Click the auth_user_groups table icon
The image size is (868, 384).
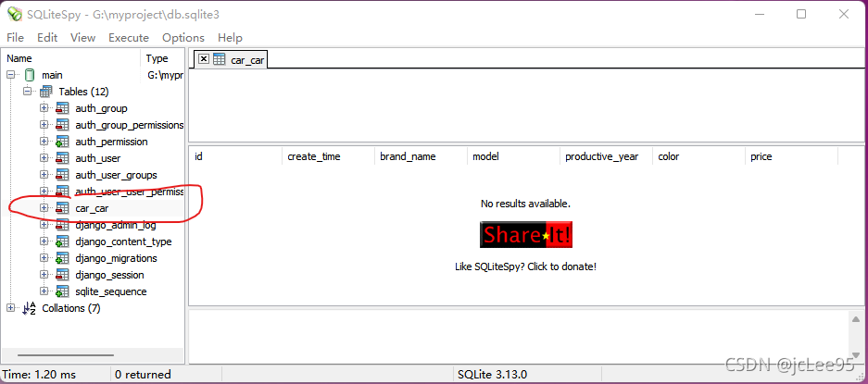(62, 175)
